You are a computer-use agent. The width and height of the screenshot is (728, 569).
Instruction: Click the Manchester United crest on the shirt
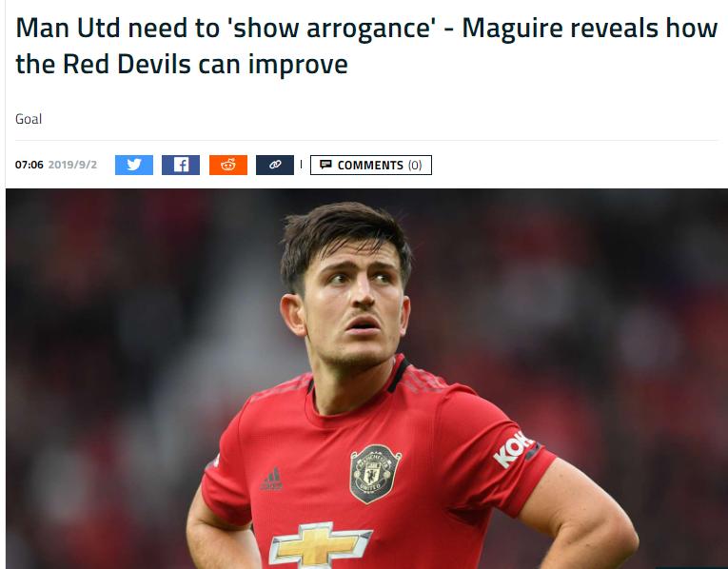coord(375,474)
